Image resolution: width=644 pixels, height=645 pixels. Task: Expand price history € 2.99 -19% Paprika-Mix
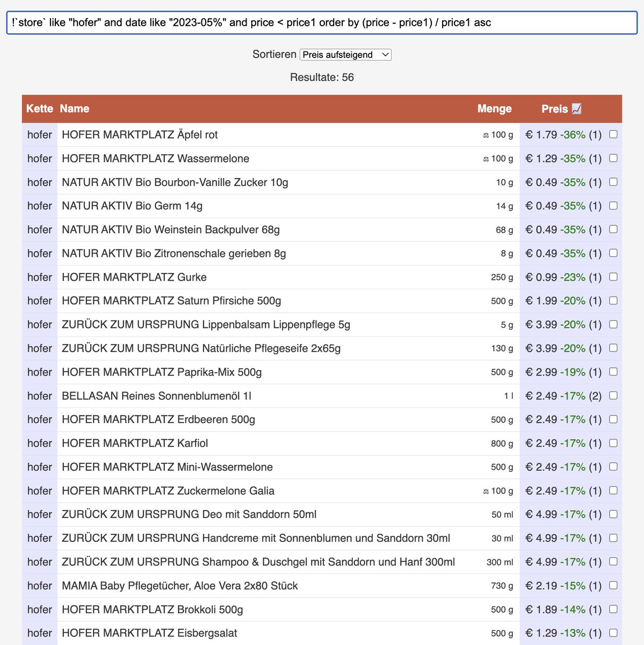point(563,372)
